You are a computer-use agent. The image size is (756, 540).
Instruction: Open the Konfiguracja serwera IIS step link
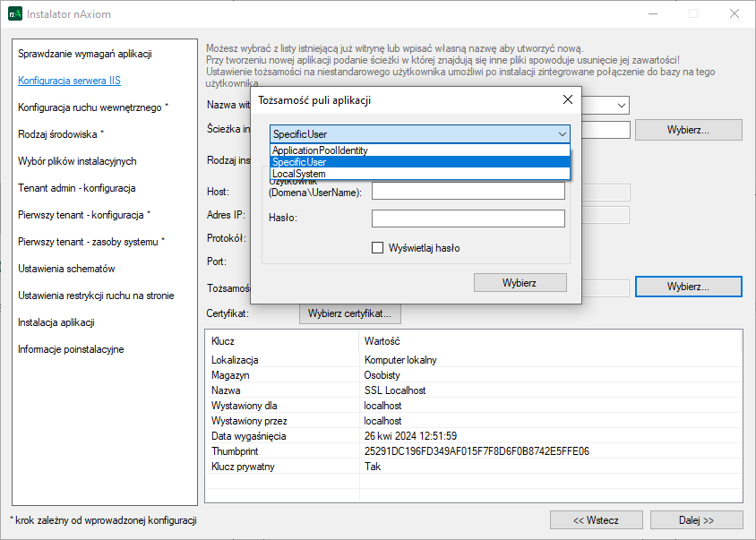[x=70, y=81]
